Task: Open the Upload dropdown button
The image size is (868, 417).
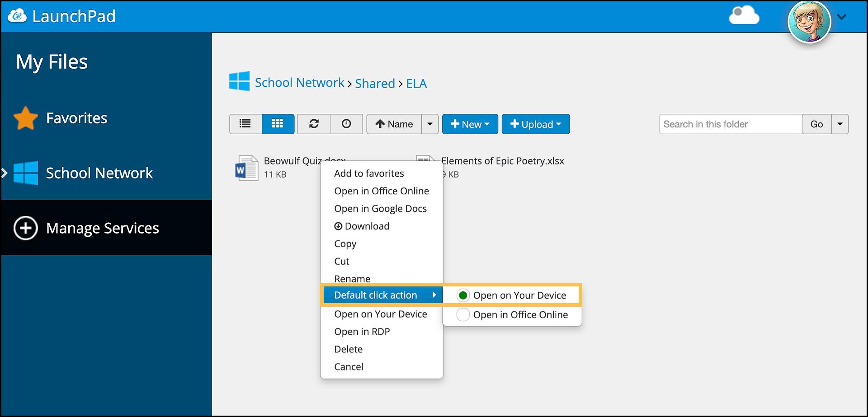Action: [x=535, y=124]
